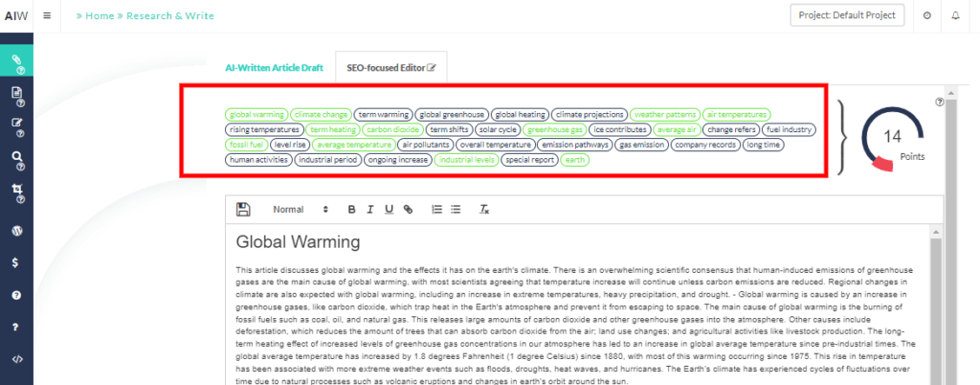This screenshot has height=385, width=980.
Task: Click the 'earth' keyword tag
Action: (575, 159)
